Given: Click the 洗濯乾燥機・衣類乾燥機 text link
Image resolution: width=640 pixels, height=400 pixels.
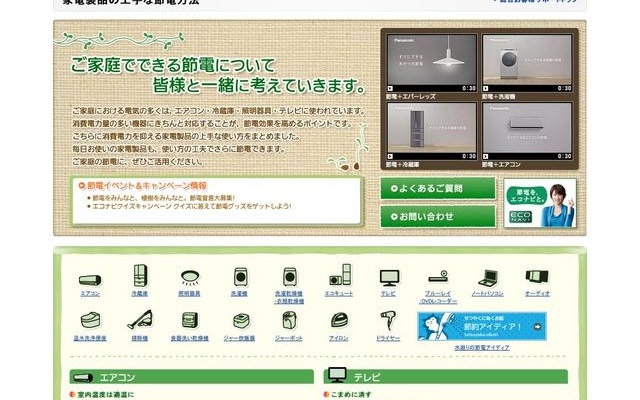Looking at the screenshot, I should (x=289, y=297).
